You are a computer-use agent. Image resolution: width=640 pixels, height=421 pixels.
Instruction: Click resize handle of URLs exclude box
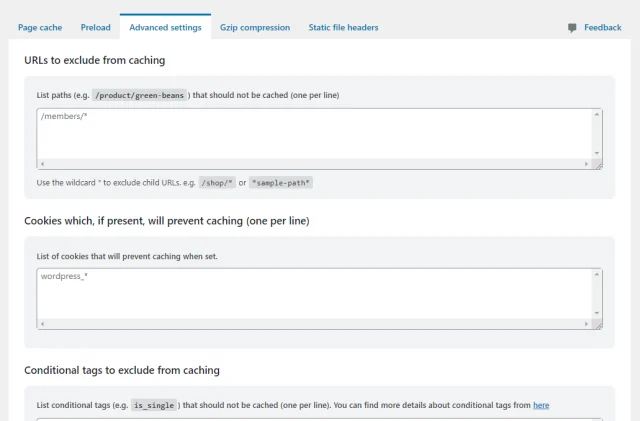click(x=598, y=164)
